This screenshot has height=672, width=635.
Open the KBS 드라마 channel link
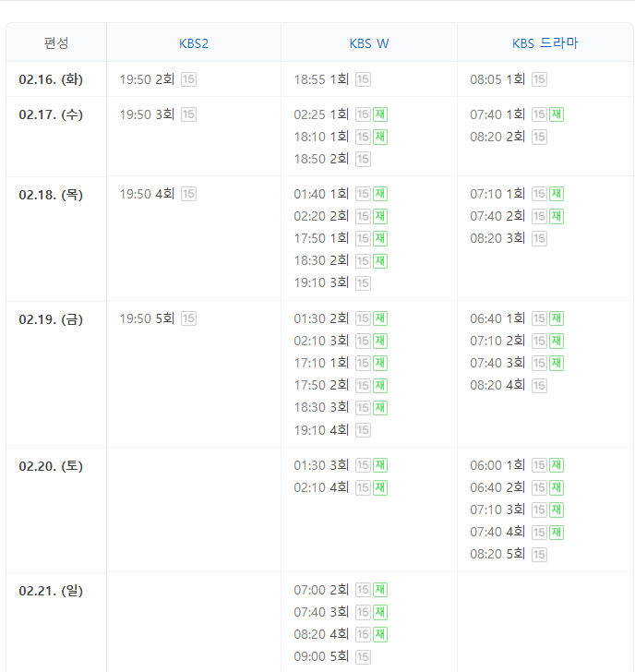(545, 43)
